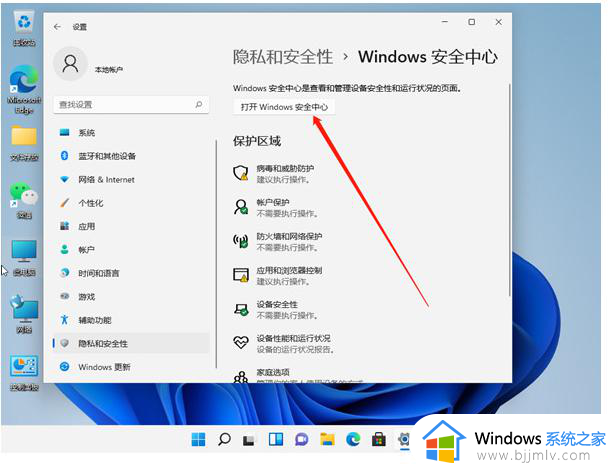The height and width of the screenshot is (469, 611).
Task: Open the Network desktop icon
Action: (x=24, y=314)
